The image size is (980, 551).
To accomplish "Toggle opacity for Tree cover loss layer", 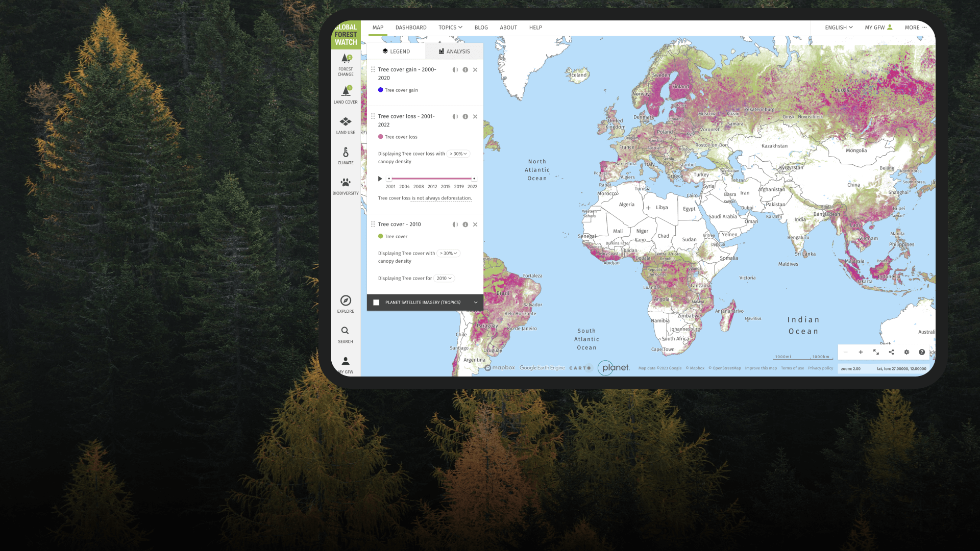I will click(455, 116).
